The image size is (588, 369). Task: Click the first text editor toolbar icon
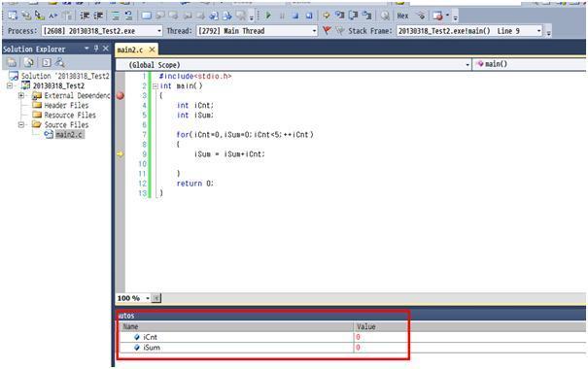coord(13,16)
